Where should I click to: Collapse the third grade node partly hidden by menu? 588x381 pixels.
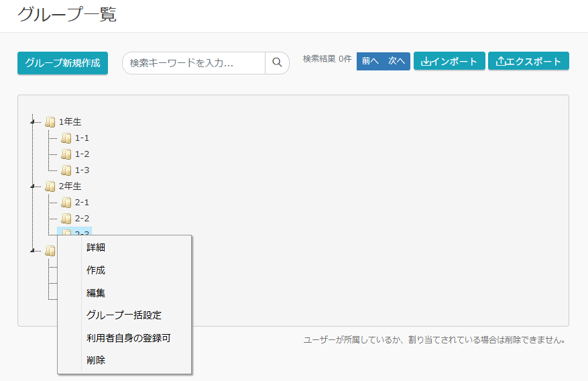pyautogui.click(x=32, y=250)
